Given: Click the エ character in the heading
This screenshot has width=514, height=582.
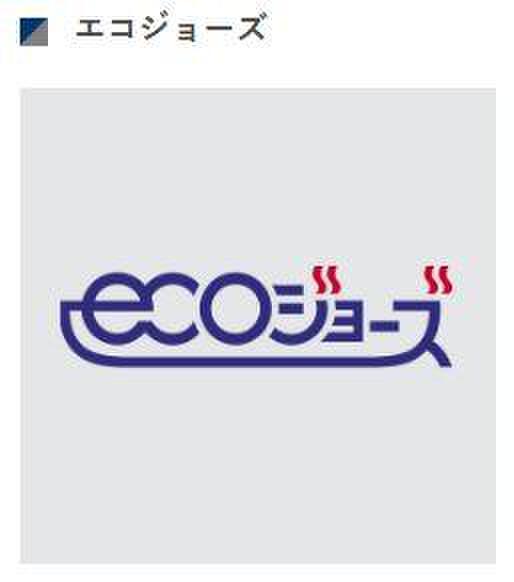Looking at the screenshot, I should [89, 29].
